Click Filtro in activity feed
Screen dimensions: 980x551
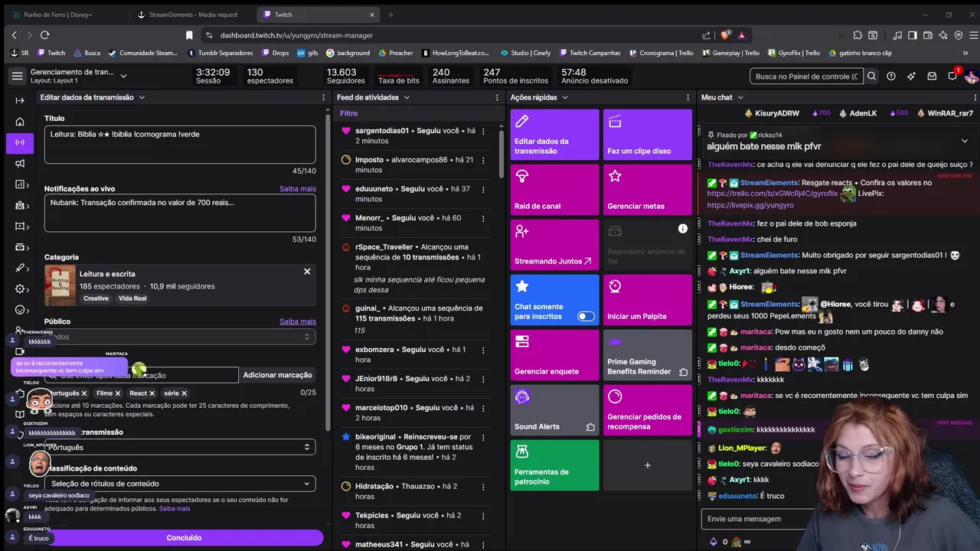point(349,113)
